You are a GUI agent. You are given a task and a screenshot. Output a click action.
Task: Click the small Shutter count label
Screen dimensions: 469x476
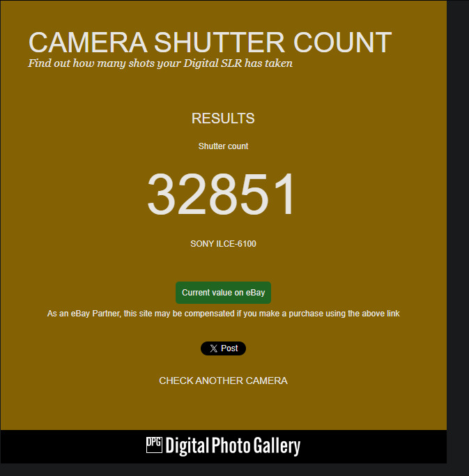click(x=223, y=146)
